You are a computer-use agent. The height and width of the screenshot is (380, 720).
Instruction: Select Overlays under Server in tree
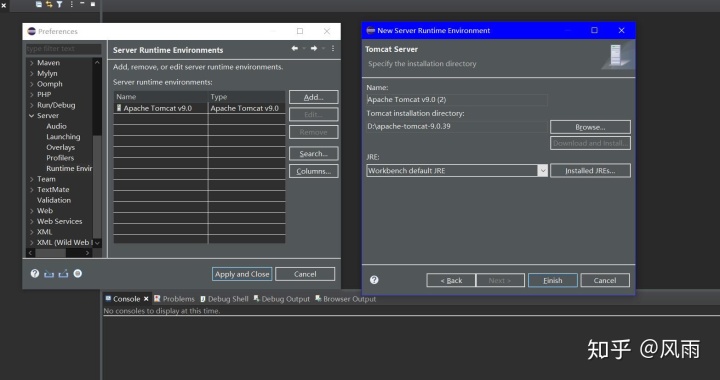[x=61, y=147]
